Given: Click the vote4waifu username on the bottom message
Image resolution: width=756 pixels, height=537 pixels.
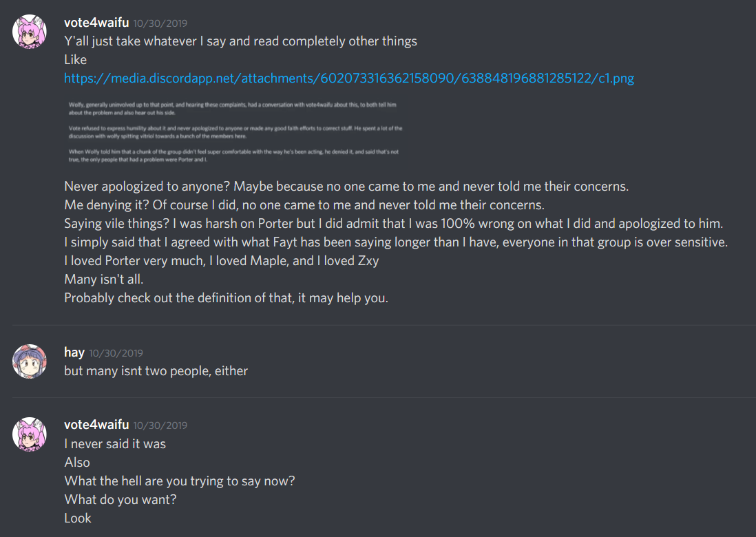Looking at the screenshot, I should click(x=96, y=425).
